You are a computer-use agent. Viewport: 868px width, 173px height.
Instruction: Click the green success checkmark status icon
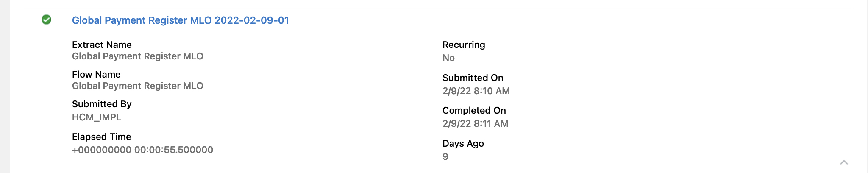pyautogui.click(x=47, y=20)
